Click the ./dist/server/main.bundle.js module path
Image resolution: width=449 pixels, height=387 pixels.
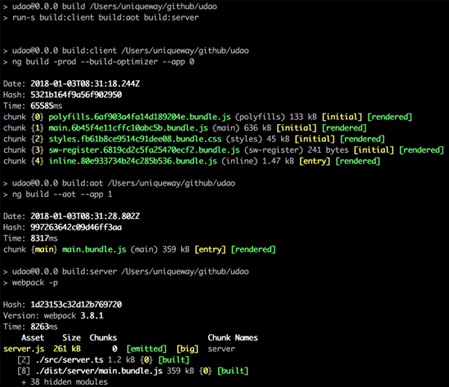pos(99,371)
